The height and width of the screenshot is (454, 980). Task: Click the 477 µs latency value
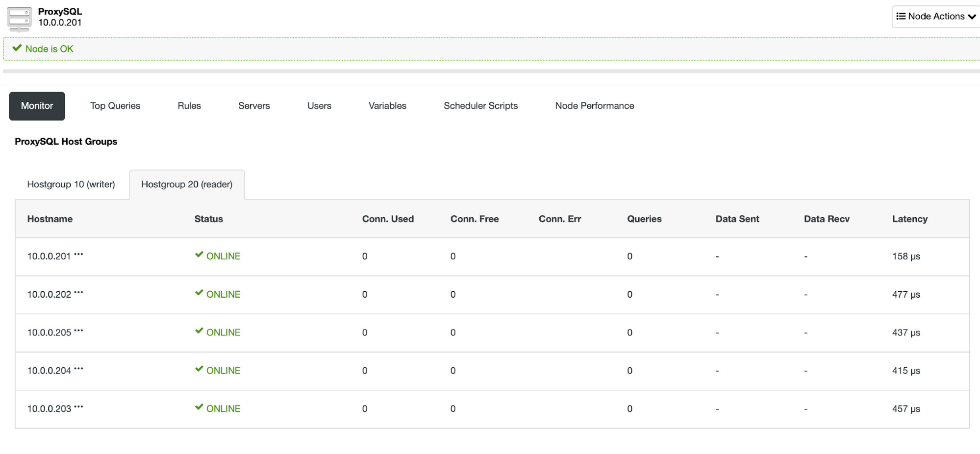(906, 295)
